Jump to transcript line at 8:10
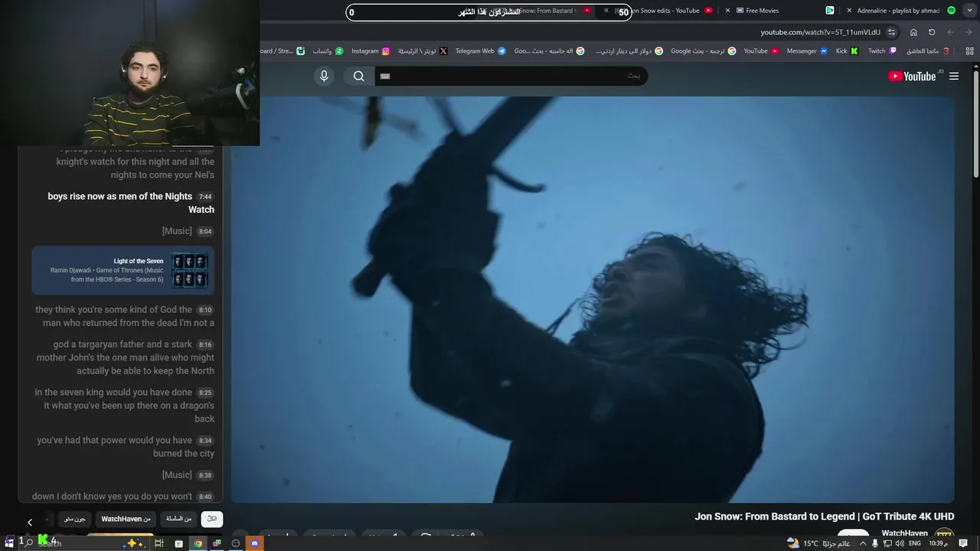The height and width of the screenshot is (551, 980). coord(124,316)
